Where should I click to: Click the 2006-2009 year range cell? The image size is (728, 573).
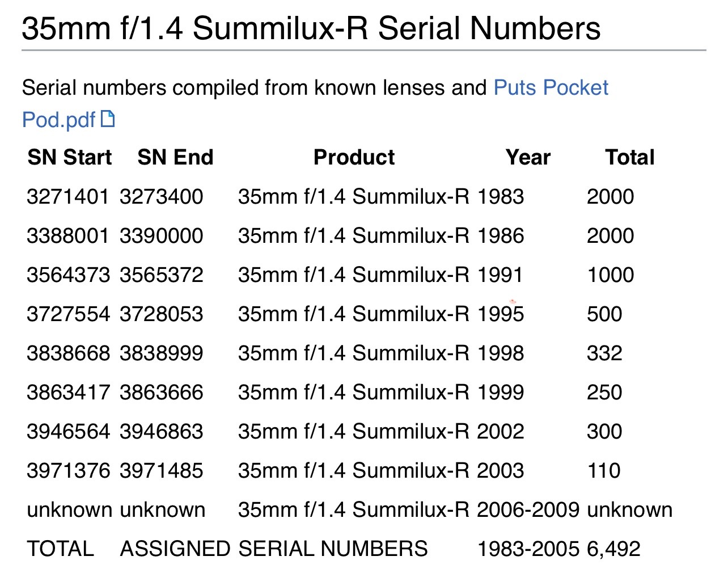tap(528, 510)
